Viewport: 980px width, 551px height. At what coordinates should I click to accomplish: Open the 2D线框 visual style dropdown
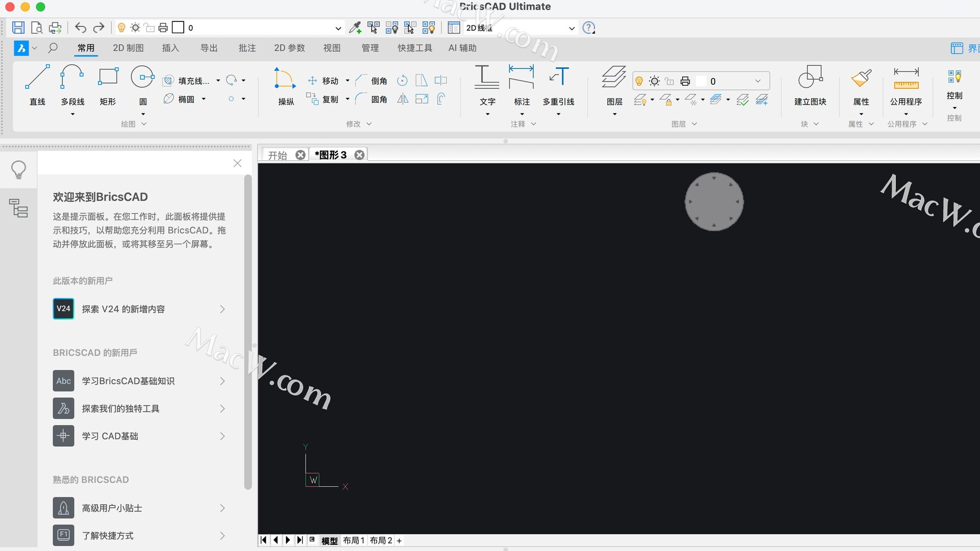point(572,28)
